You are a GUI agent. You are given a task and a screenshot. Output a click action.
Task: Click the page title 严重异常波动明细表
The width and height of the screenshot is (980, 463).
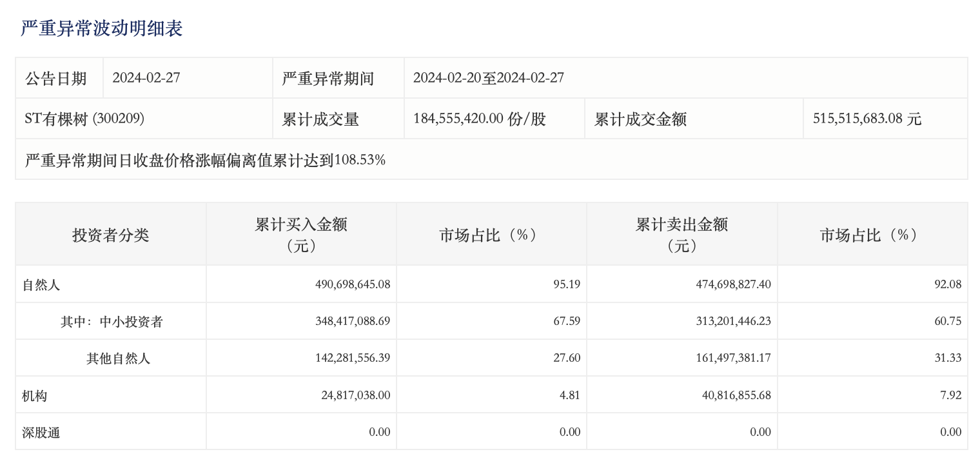(x=102, y=28)
